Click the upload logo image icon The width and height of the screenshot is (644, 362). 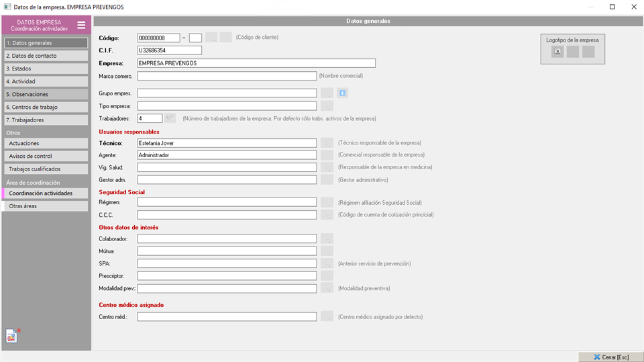[x=557, y=52]
